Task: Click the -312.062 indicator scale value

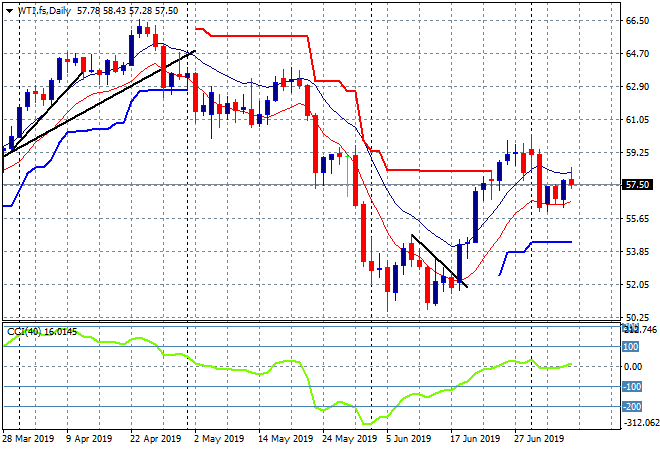Action: (641, 422)
